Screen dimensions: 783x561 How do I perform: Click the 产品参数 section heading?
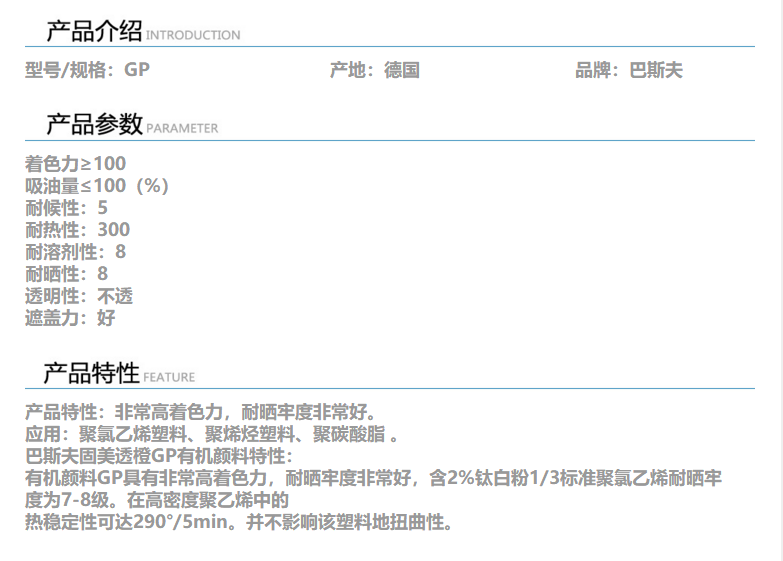[94, 125]
